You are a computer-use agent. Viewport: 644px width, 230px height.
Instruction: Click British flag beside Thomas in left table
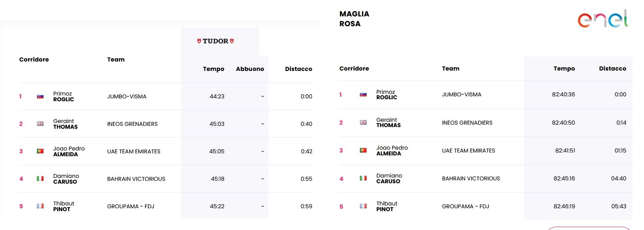(40, 124)
